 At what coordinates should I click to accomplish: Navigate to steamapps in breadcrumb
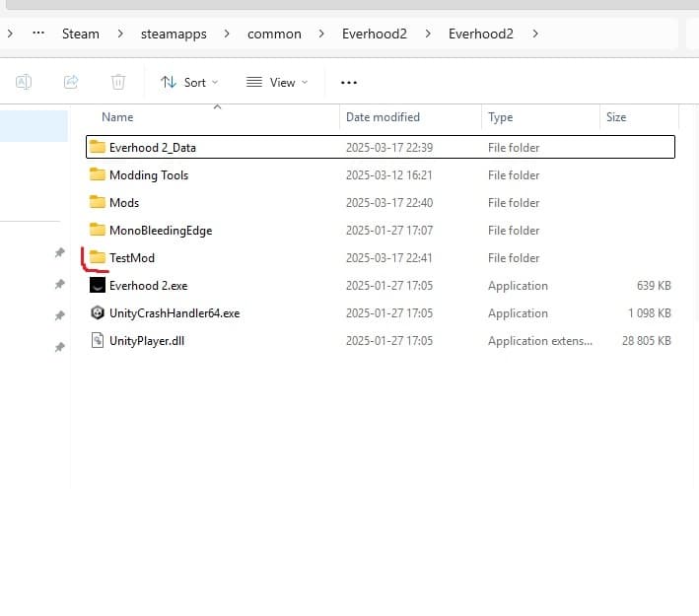(174, 34)
